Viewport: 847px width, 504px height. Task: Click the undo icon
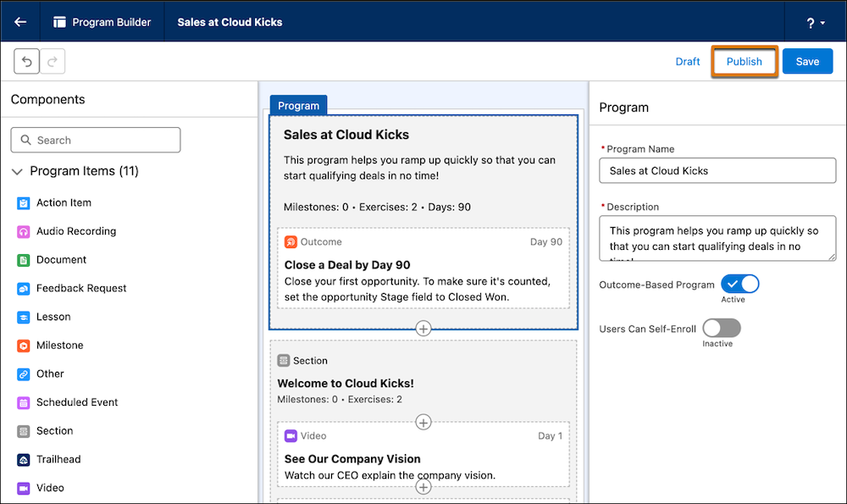(26, 62)
